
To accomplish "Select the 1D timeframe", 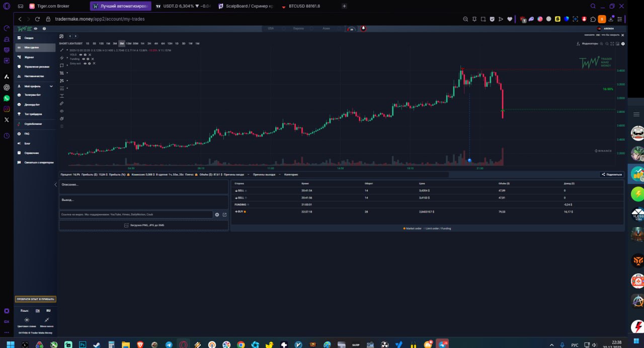I will [177, 43].
